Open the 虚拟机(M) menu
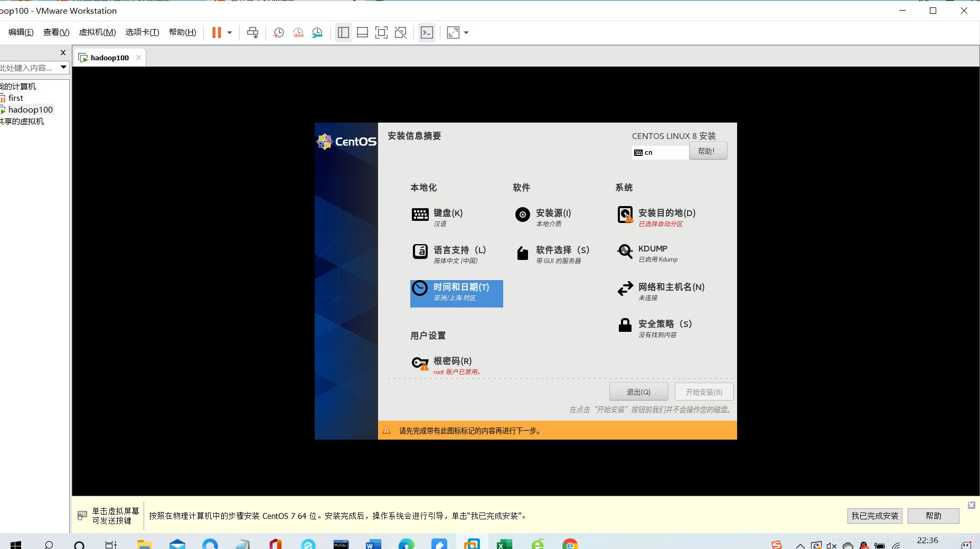The width and height of the screenshot is (980, 549). (98, 32)
